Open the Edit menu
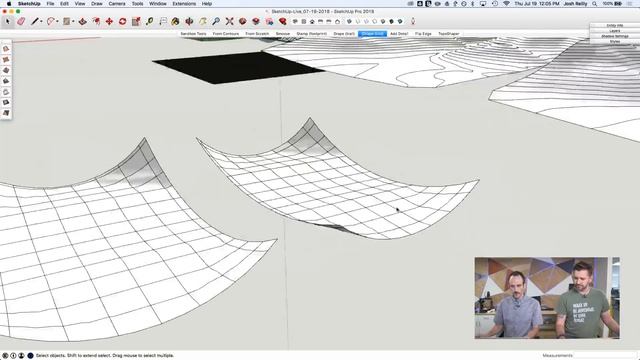This screenshot has height=360, width=640. pyautogui.click(x=64, y=4)
